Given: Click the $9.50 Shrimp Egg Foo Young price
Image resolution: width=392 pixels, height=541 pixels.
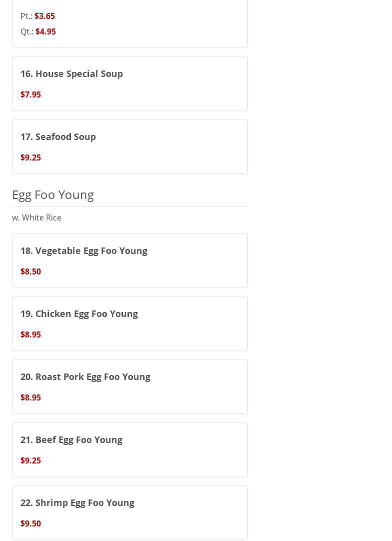Looking at the screenshot, I should click(30, 523).
